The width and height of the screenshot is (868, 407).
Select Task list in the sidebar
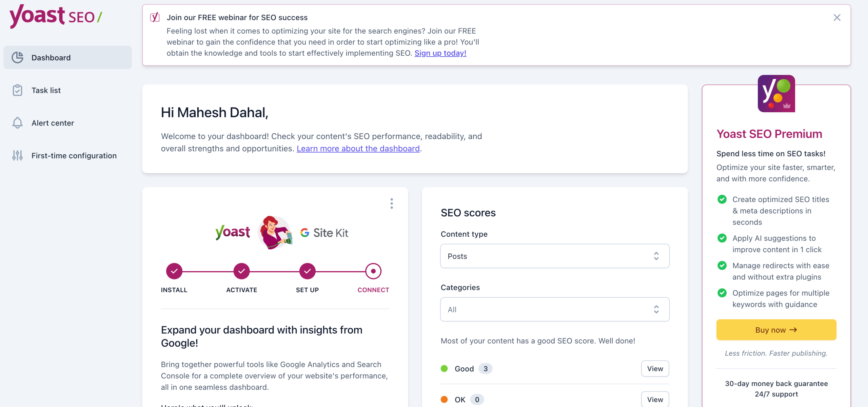coord(46,90)
